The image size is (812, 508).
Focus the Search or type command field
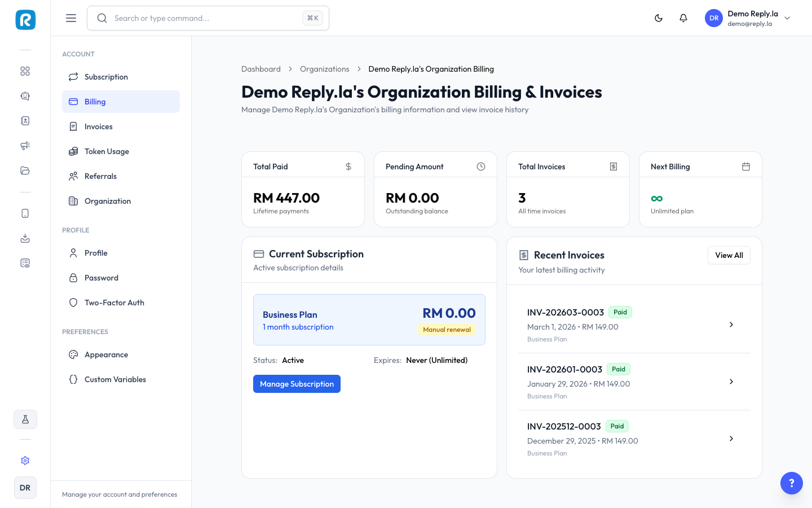(x=208, y=18)
